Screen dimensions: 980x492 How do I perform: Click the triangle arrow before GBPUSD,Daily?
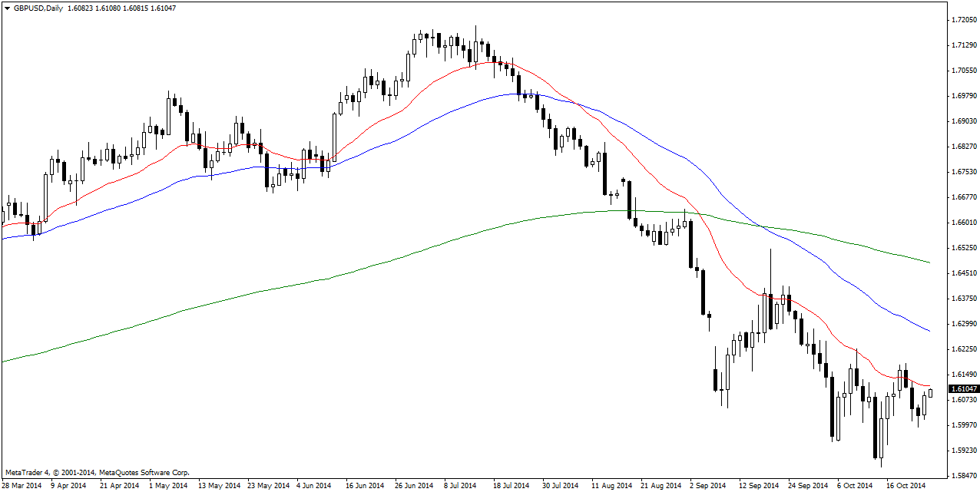7,8
